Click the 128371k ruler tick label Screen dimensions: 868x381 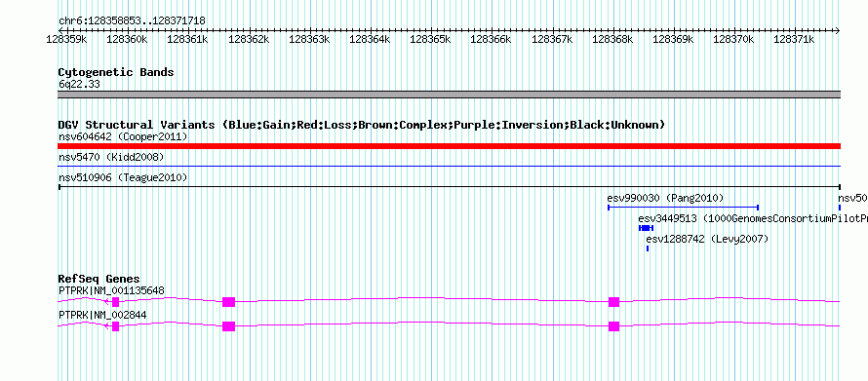795,39
